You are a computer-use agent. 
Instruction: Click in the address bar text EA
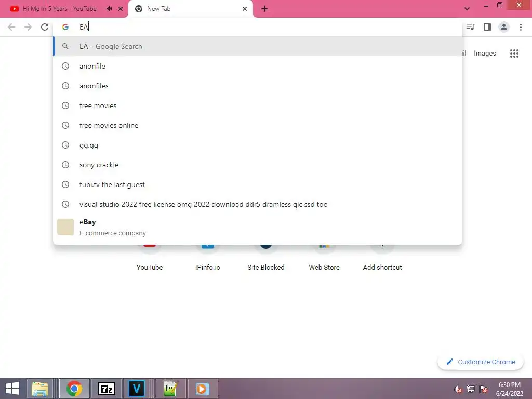[x=84, y=27]
